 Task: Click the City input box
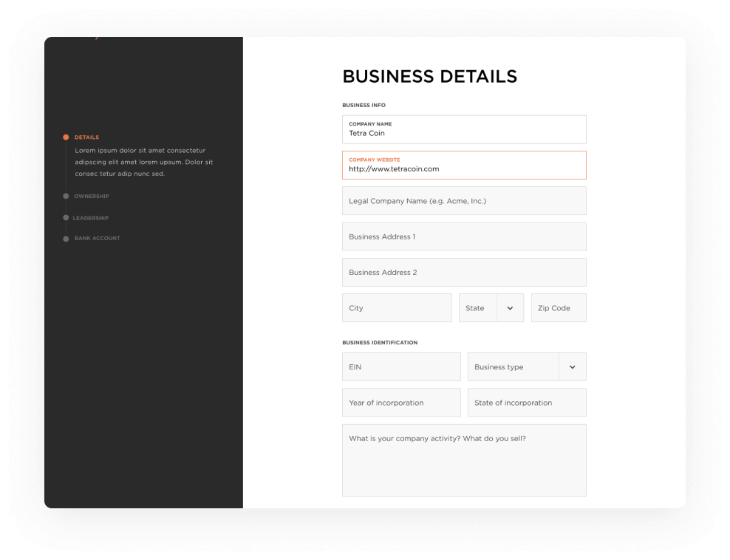(x=397, y=308)
